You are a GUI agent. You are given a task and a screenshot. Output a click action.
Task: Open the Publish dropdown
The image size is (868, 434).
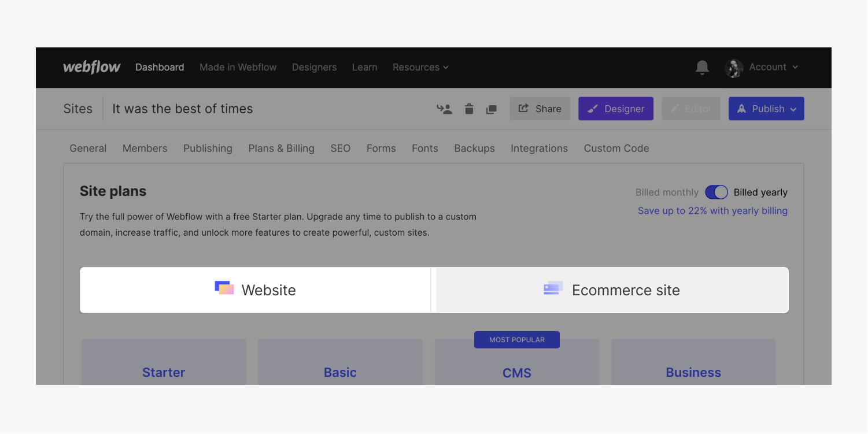[766, 109]
